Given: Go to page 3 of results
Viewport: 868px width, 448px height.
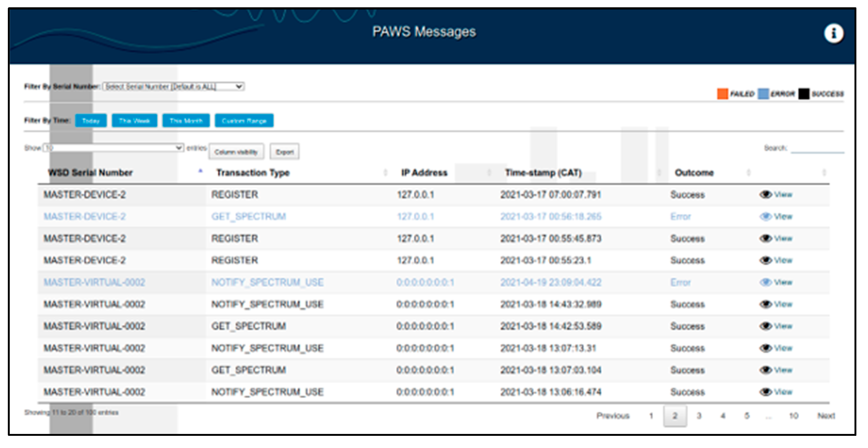Looking at the screenshot, I should (699, 416).
